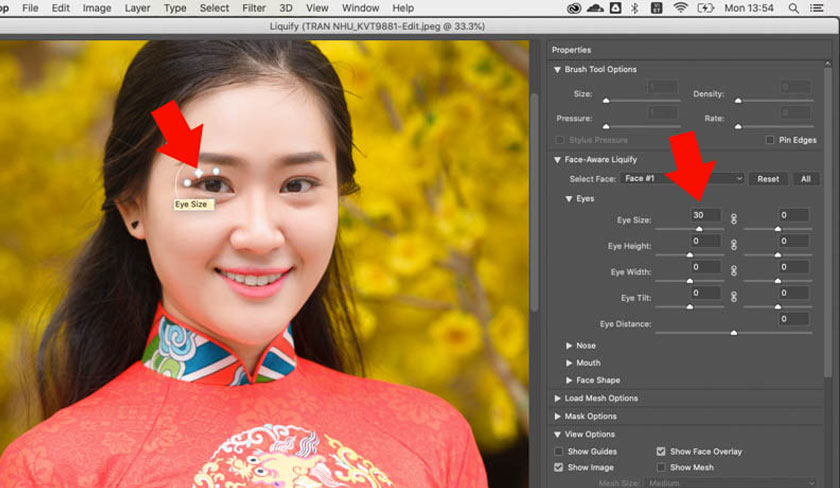Click the Eye Distance value field

coord(793,319)
